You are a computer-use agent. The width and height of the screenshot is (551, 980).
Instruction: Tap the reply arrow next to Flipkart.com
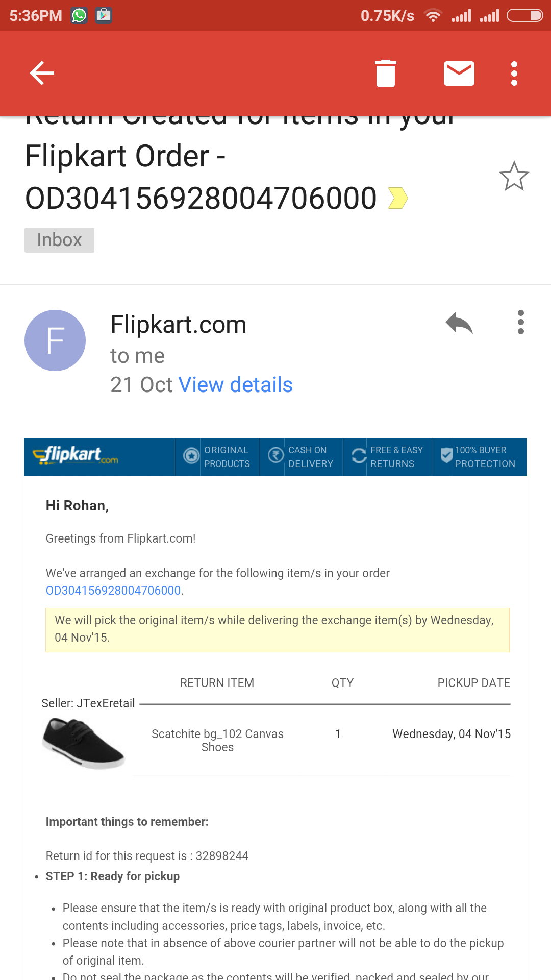tap(460, 323)
